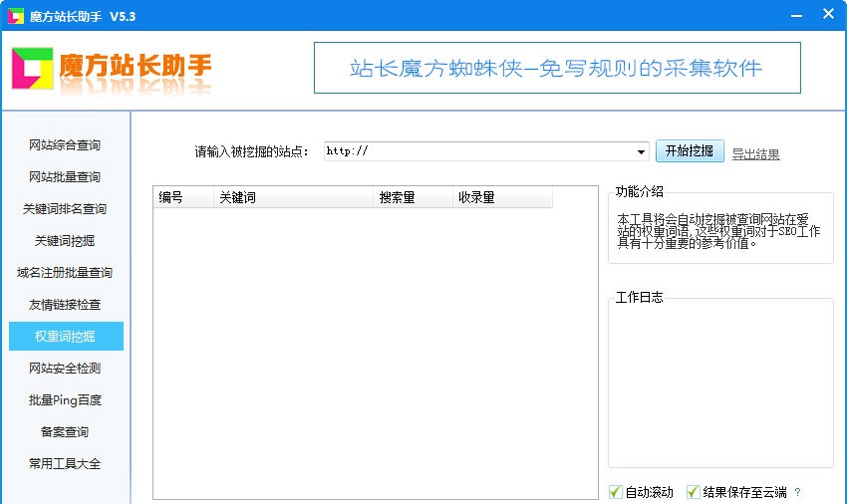The width and height of the screenshot is (849, 504).
Task: Click the 导出结果 link
Action: [x=756, y=154]
